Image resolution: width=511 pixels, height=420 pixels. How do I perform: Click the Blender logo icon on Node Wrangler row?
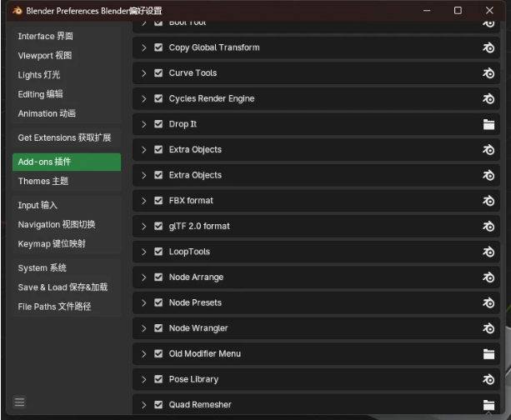(488, 328)
